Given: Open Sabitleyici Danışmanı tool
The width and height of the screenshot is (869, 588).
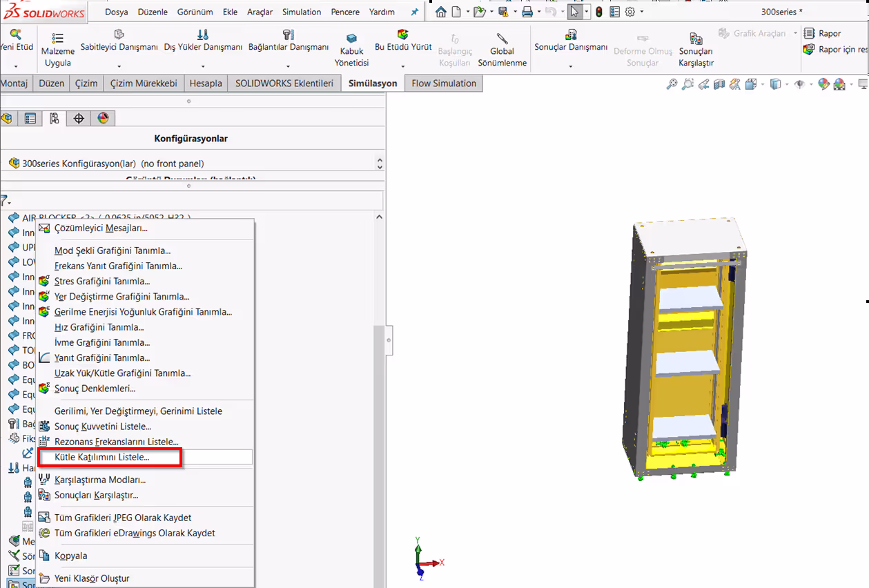Looking at the screenshot, I should 119,41.
